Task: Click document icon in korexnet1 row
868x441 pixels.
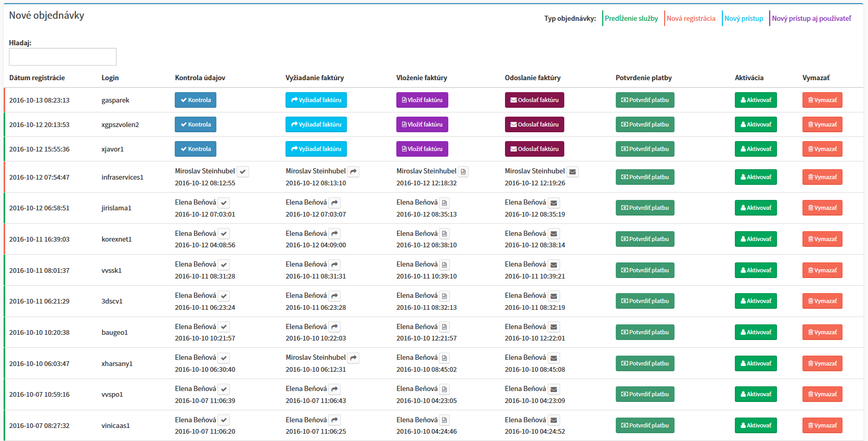Action: coord(445,234)
